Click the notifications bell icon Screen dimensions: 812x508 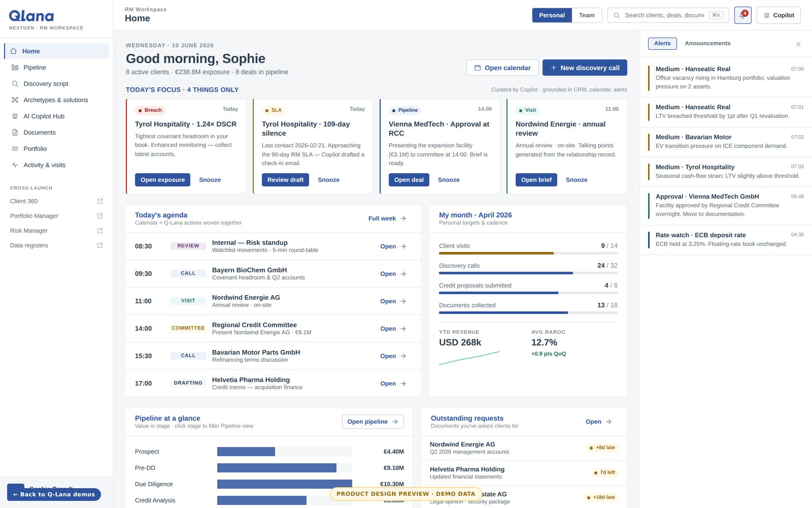(742, 15)
